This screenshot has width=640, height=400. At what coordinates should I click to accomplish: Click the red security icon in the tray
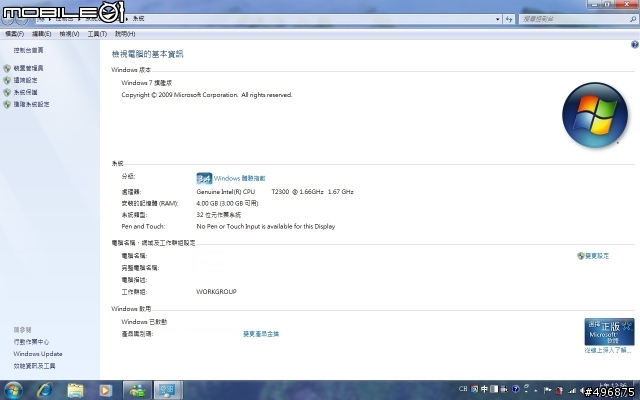[559, 390]
